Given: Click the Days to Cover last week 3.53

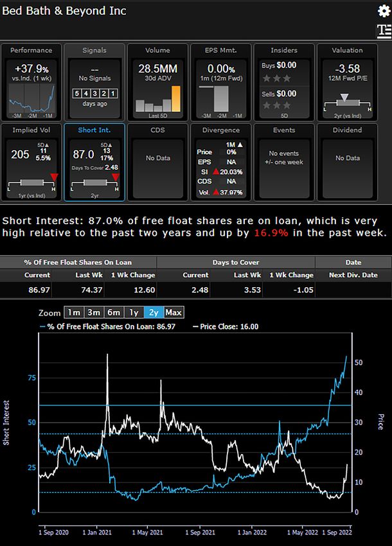Looking at the screenshot, I should coord(253,290).
